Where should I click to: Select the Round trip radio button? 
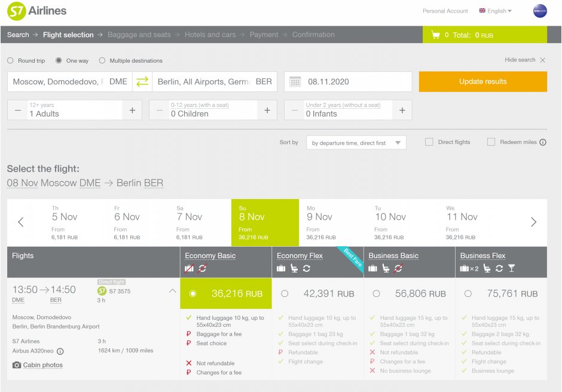(10, 60)
